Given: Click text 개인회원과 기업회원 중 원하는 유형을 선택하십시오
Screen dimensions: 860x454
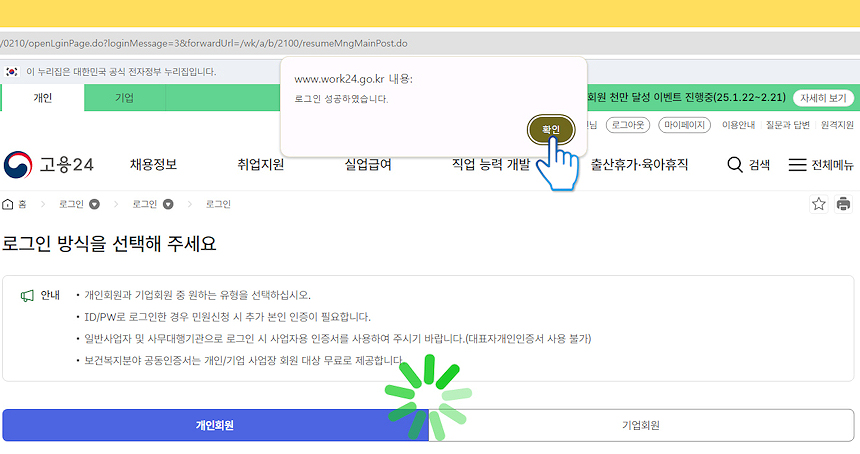Looking at the screenshot, I should pyautogui.click(x=197, y=295).
